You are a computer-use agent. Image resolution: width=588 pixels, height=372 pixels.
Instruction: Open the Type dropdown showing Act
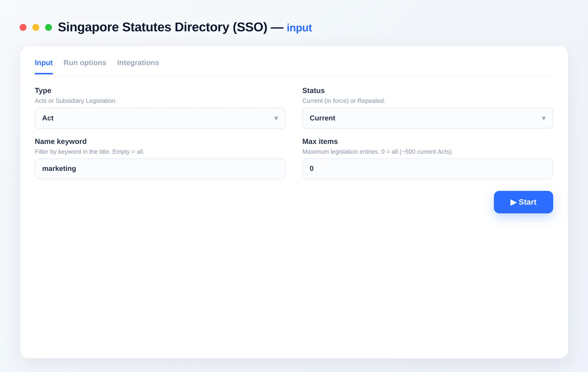[x=160, y=118]
